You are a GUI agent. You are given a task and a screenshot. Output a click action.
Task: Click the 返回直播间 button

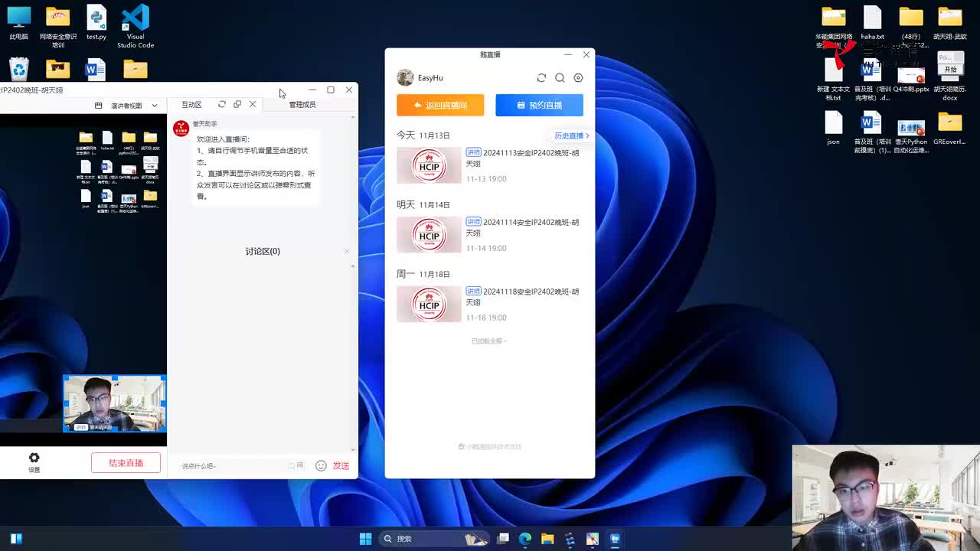[x=440, y=105]
